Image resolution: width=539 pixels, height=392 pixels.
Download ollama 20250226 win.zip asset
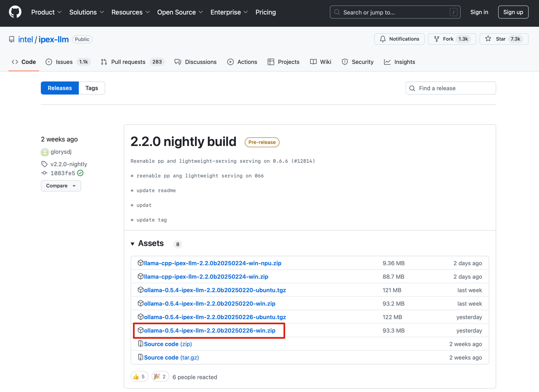210,331
